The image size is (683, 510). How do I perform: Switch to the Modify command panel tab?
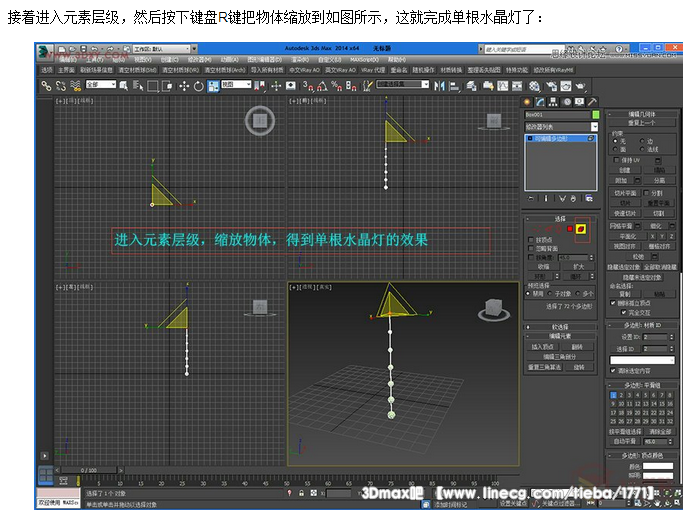540,102
